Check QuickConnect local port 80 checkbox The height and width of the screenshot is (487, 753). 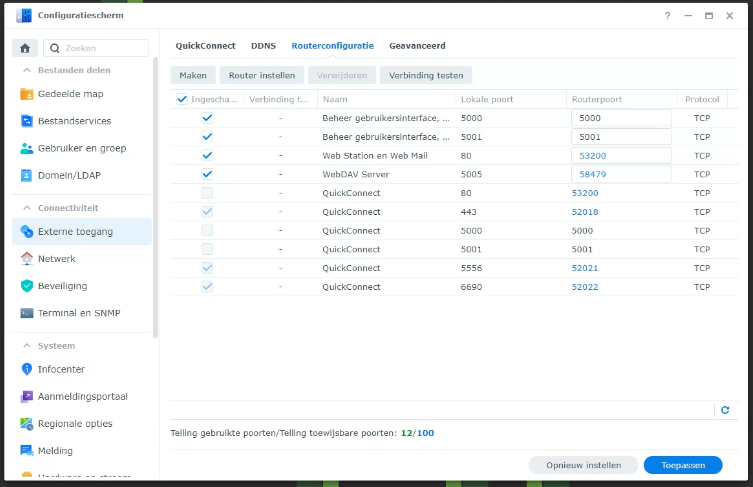coord(207,193)
